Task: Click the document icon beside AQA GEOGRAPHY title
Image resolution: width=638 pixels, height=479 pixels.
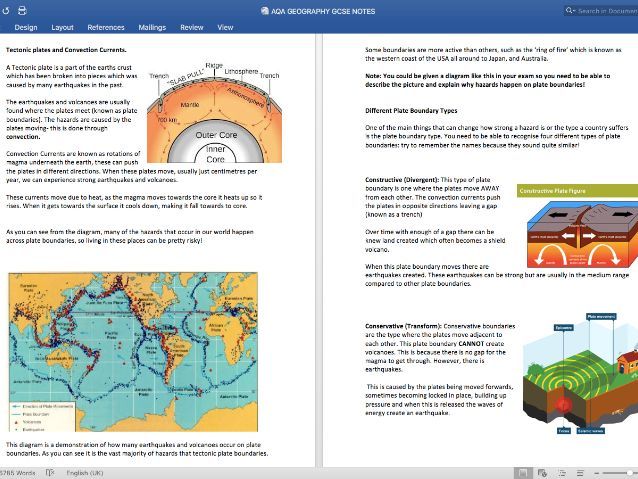Action: click(265, 11)
